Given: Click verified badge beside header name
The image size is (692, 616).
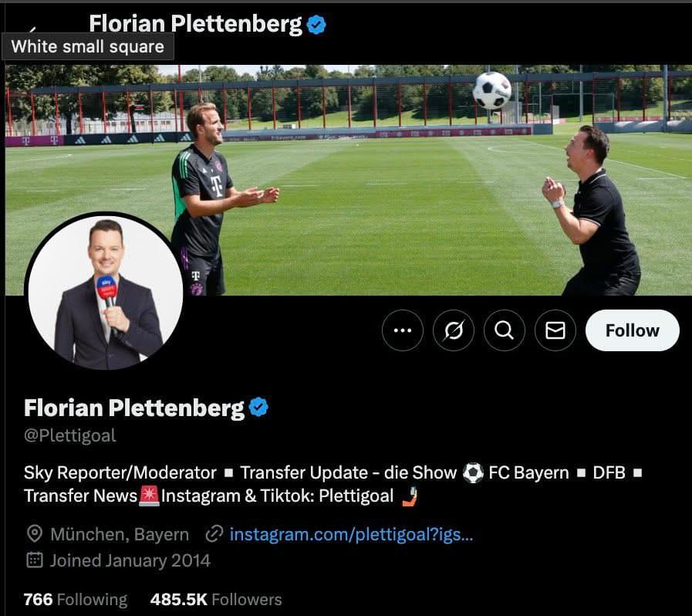Looking at the screenshot, I should pos(316,24).
